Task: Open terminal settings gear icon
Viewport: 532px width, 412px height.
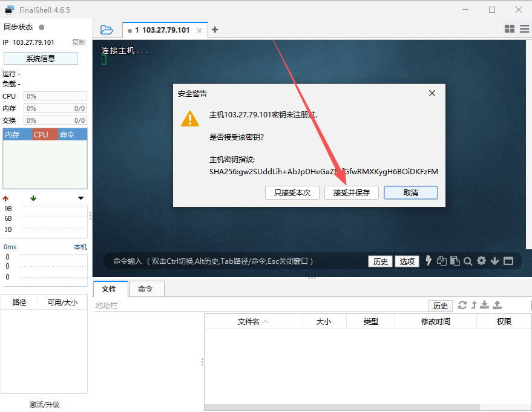Action: (x=481, y=261)
